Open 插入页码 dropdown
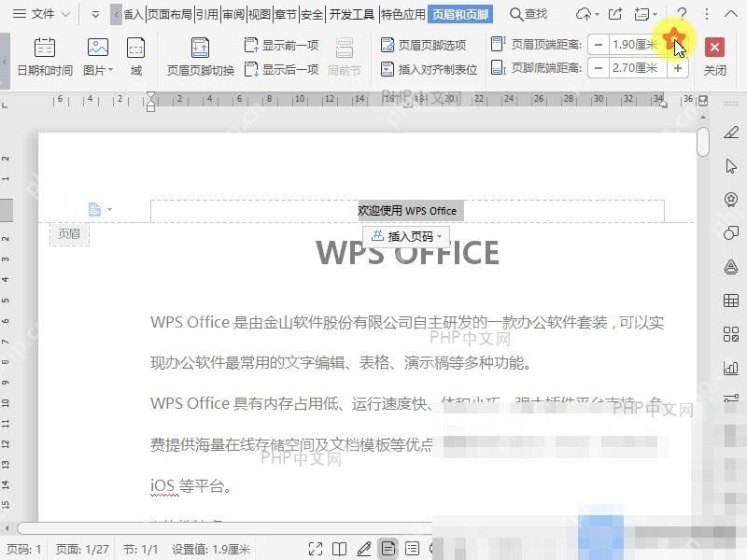This screenshot has height=560, width=747. [406, 236]
